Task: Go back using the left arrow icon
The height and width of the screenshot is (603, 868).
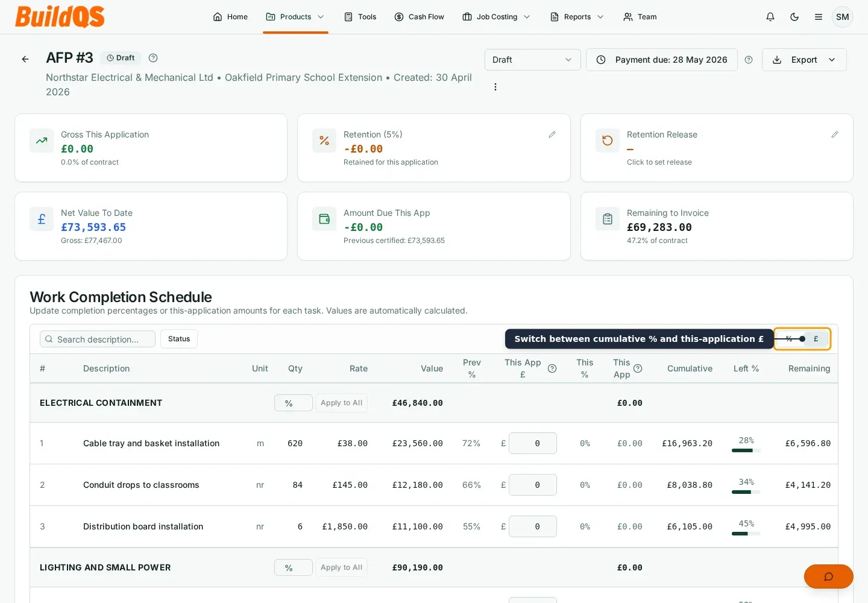Action: 25,59
